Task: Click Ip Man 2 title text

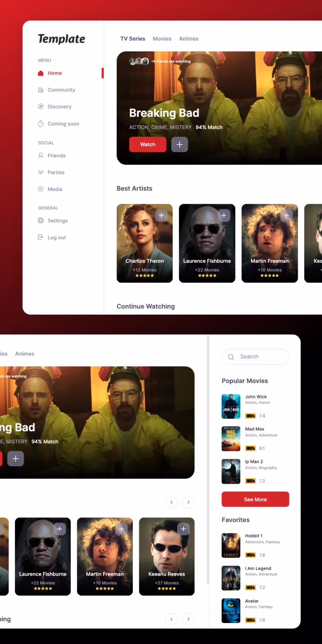Action: coord(254,462)
